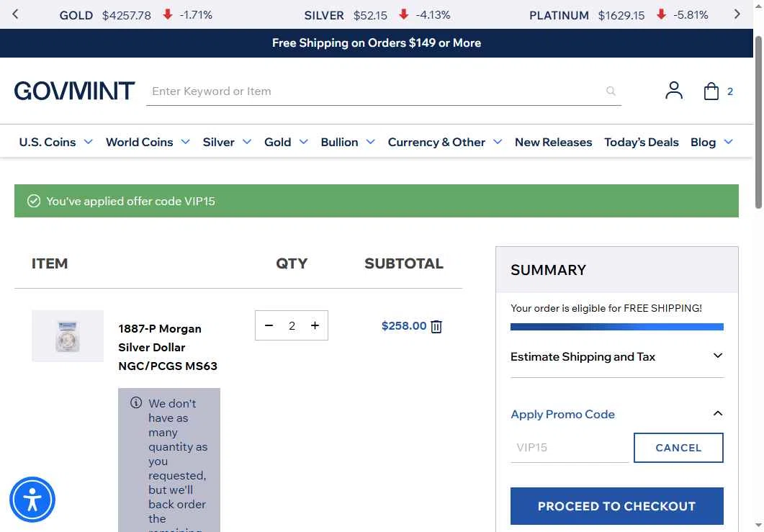
Task: Click the SILVER $52.15 price ticker
Action: click(377, 15)
